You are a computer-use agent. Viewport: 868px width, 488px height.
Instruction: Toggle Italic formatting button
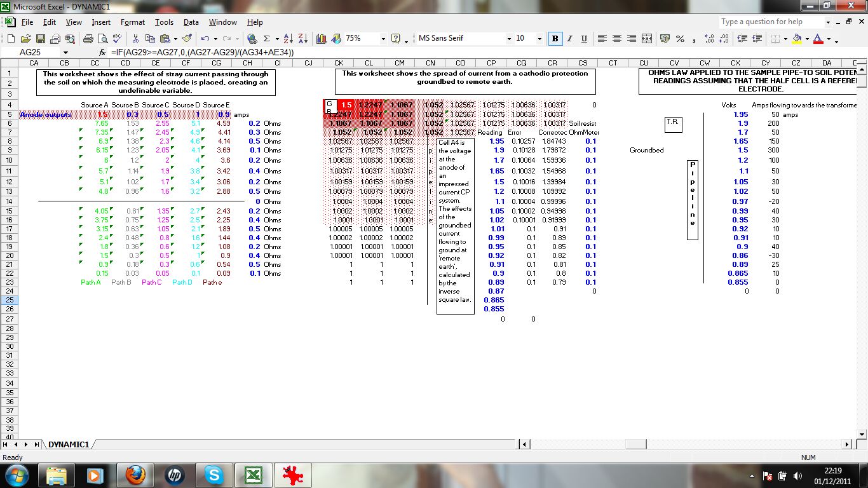point(569,39)
